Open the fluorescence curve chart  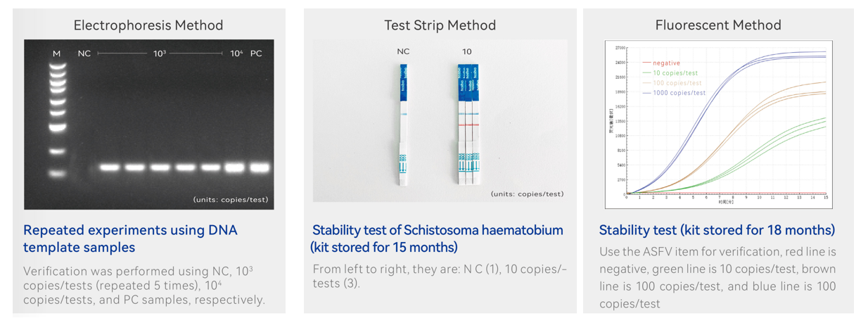pyautogui.click(x=718, y=124)
